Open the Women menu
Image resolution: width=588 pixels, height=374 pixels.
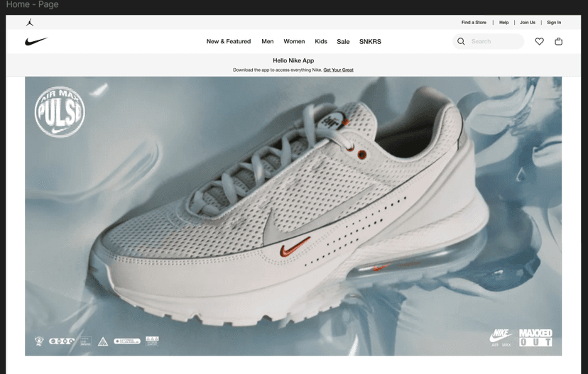[294, 41]
